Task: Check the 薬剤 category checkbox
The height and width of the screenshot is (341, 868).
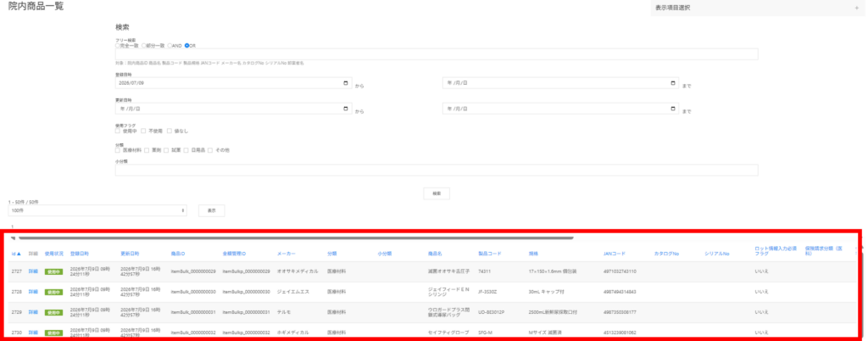Action: click(x=146, y=150)
